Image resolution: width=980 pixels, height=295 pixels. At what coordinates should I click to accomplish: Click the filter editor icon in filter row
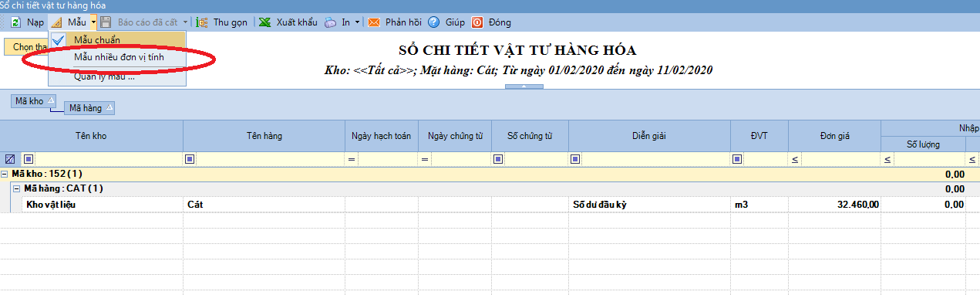[x=10, y=158]
